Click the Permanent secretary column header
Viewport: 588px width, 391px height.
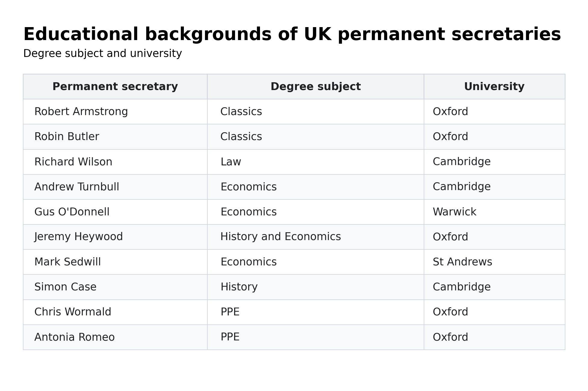(115, 87)
